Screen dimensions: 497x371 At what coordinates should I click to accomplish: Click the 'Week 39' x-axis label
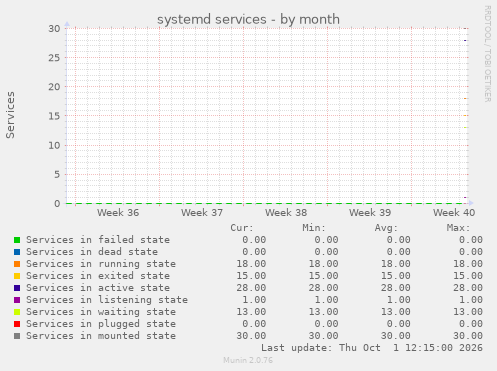tap(370, 213)
